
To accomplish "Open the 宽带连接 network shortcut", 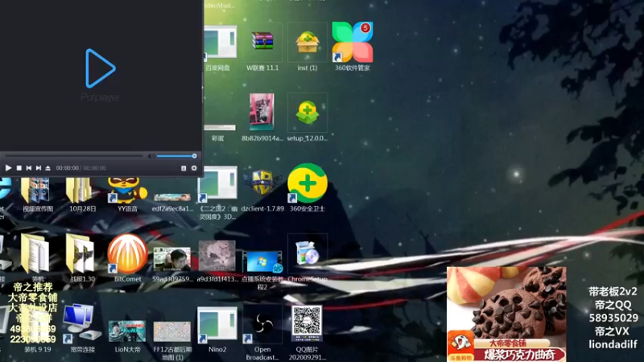I will [82, 328].
